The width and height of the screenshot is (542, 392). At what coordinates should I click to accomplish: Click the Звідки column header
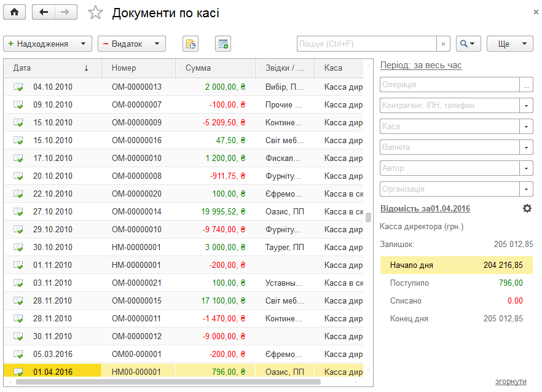285,68
